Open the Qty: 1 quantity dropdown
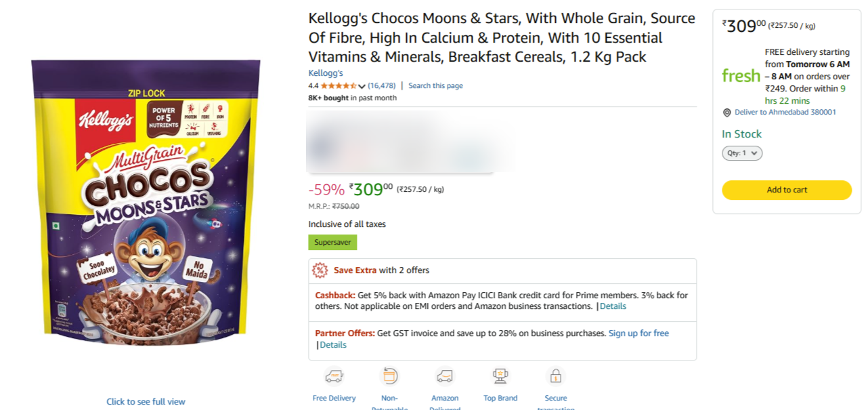The image size is (868, 410). [x=742, y=153]
